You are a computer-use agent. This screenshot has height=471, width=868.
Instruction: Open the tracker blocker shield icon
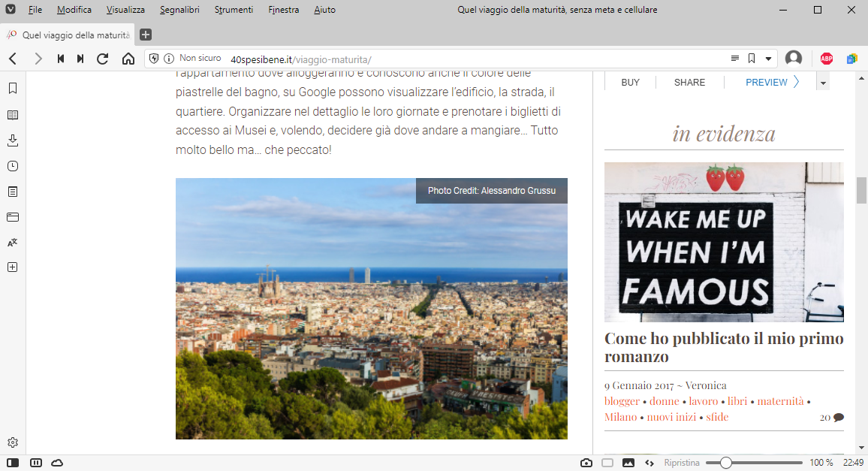pos(155,59)
